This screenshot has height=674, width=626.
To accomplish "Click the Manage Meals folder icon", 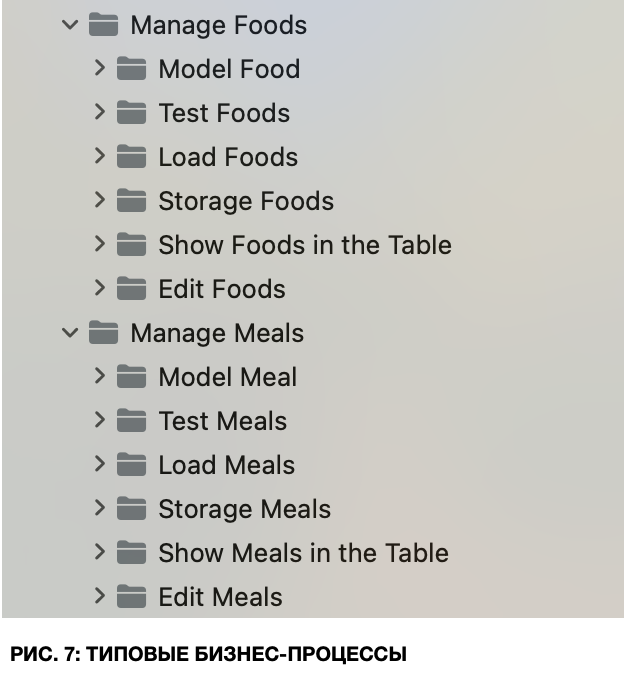I will point(103,333).
